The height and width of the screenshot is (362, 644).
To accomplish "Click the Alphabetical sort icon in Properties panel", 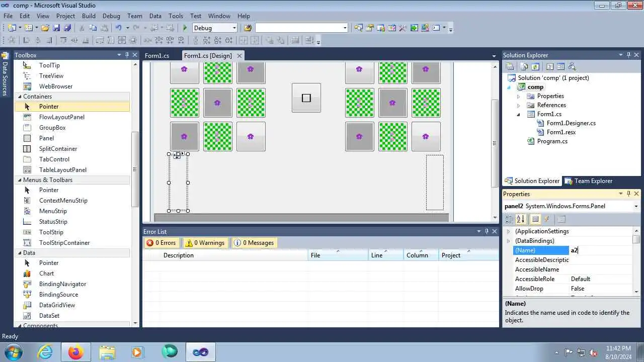I will coord(521,219).
